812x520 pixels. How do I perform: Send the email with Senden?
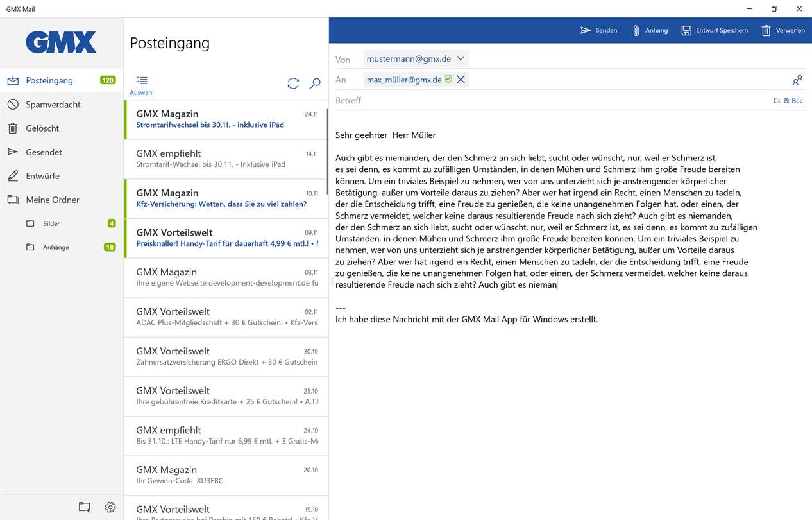pyautogui.click(x=598, y=30)
